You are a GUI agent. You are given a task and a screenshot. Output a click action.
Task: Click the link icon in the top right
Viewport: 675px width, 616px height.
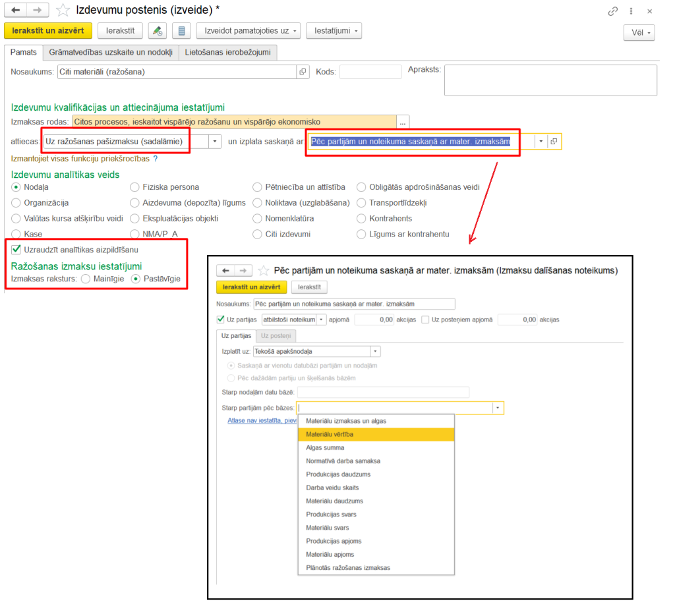coord(613,11)
